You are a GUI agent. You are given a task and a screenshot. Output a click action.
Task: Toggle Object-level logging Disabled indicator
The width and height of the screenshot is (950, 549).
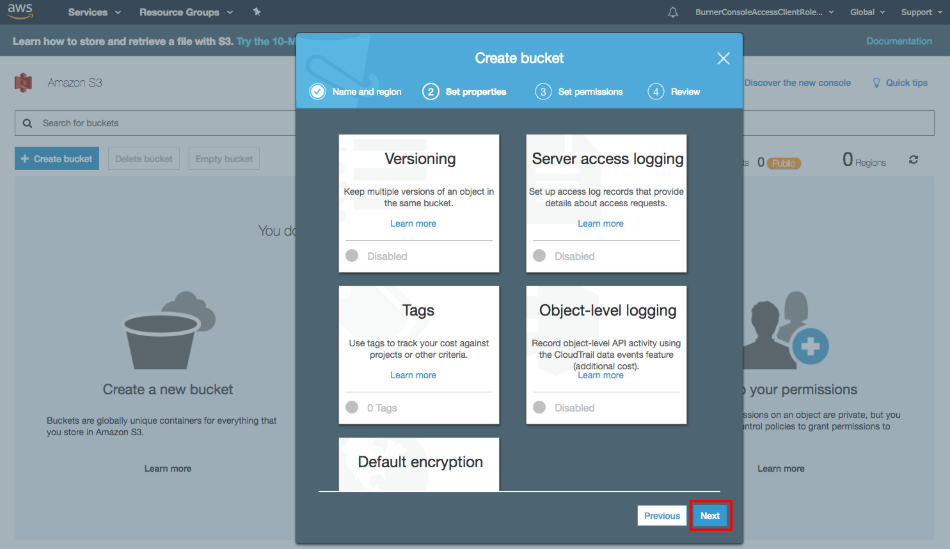tap(539, 407)
